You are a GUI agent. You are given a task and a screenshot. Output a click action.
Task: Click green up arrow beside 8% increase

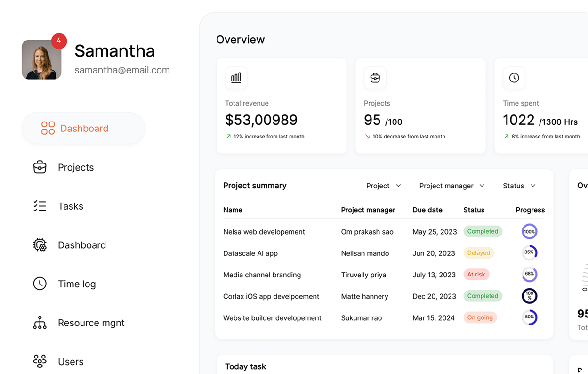point(506,137)
